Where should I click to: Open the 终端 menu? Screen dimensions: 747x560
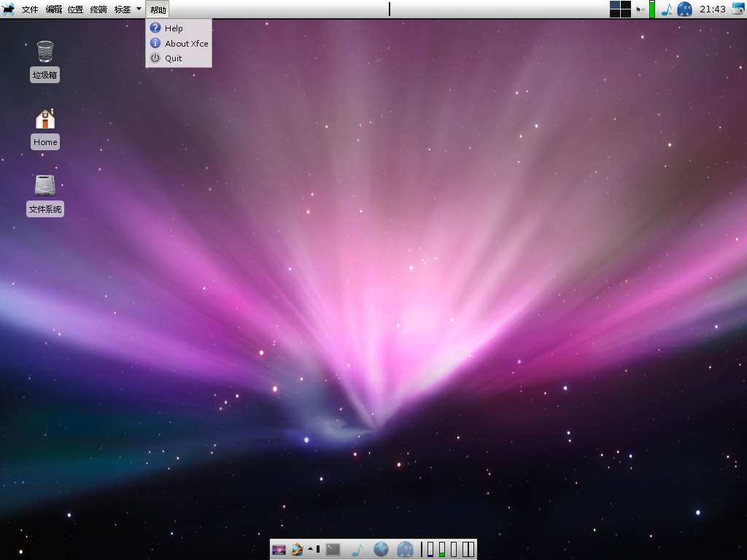[98, 9]
